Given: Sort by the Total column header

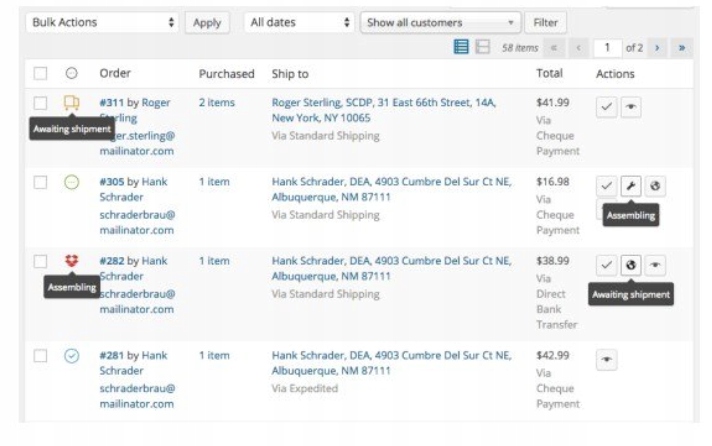Looking at the screenshot, I should [549, 73].
